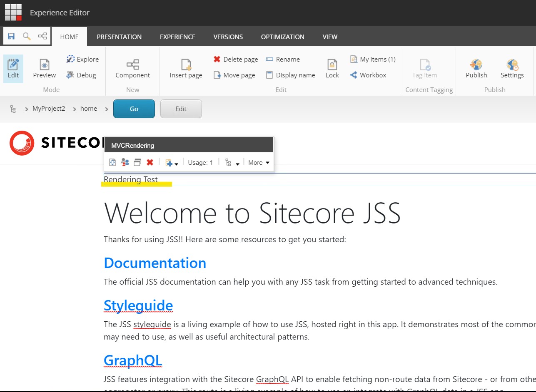Click the Sitecore logo

[x=56, y=143]
